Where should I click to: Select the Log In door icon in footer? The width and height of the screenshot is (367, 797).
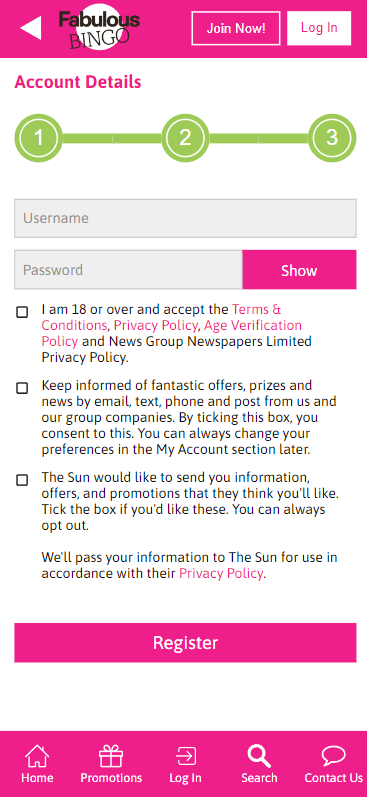click(186, 756)
